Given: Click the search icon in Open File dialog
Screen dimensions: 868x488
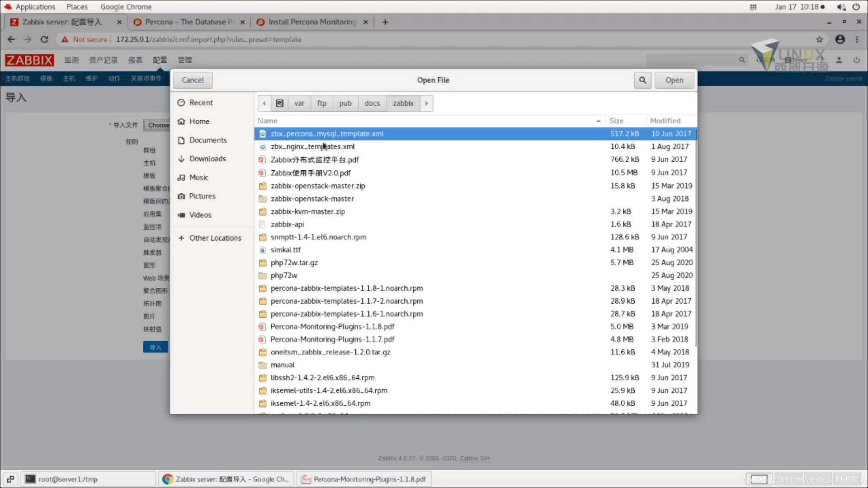Looking at the screenshot, I should [642, 80].
